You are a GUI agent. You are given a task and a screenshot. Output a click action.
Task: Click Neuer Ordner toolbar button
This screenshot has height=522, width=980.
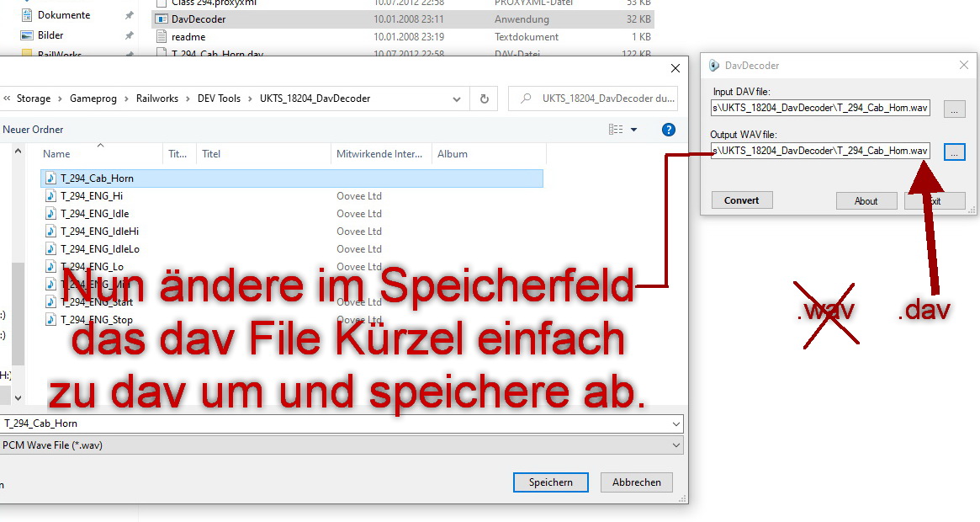coord(33,130)
